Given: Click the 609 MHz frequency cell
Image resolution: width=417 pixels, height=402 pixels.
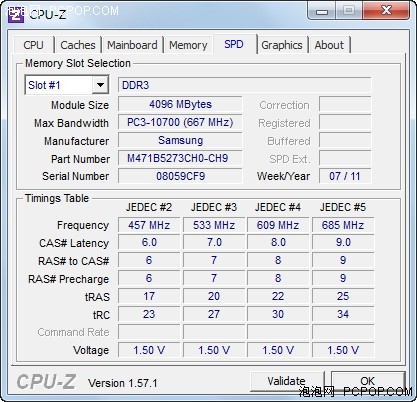Looking at the screenshot, I should click(278, 225).
